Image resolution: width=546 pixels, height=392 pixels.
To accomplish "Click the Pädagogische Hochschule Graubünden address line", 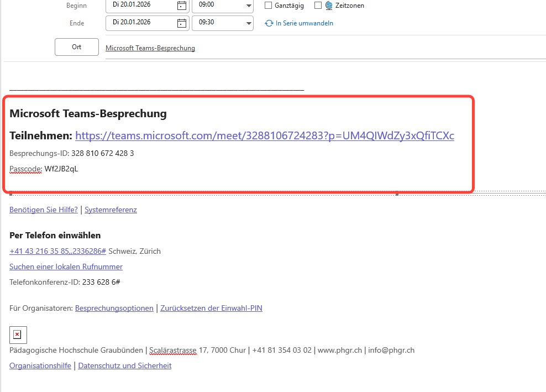I will (212, 350).
